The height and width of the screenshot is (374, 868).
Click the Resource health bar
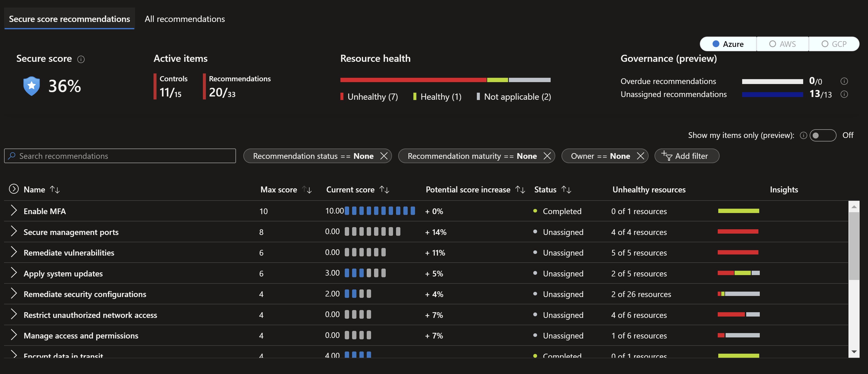[x=445, y=80]
